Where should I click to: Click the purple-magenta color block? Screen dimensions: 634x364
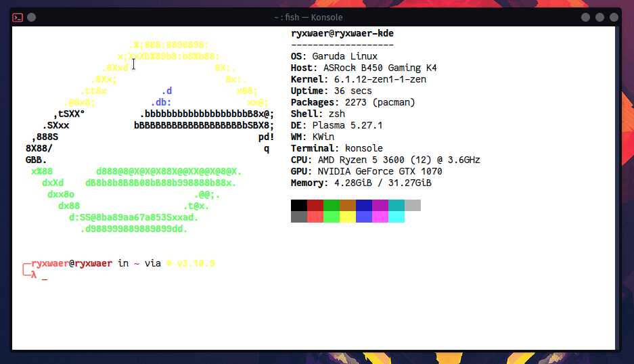(380, 205)
